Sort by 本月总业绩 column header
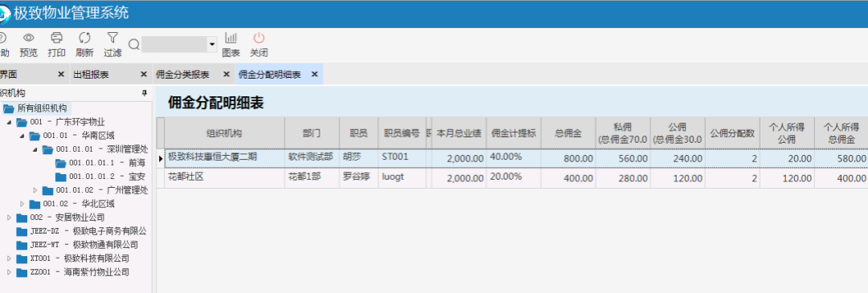Viewport: 868px width, 293px height. pyautogui.click(x=459, y=133)
